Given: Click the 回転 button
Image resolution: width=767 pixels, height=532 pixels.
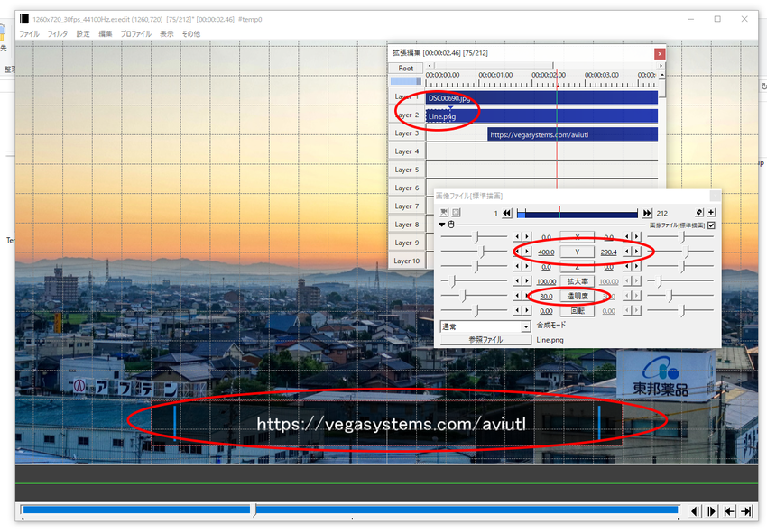Looking at the screenshot, I should 578,310.
